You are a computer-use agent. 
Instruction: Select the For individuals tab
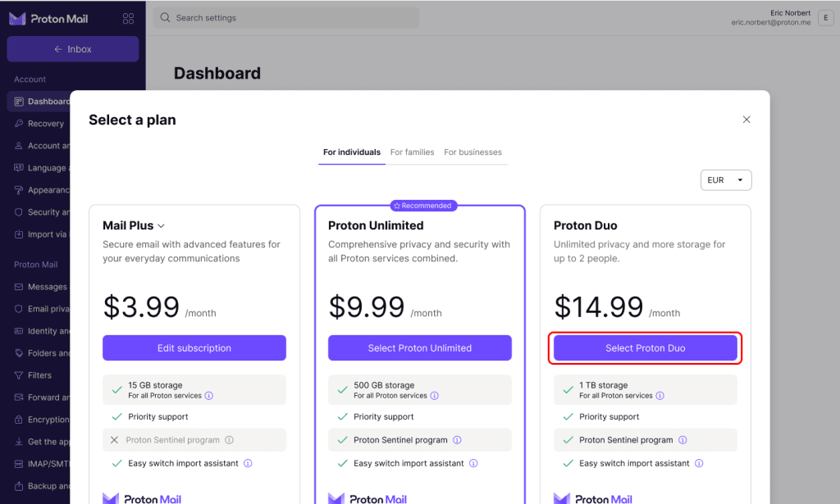(351, 152)
